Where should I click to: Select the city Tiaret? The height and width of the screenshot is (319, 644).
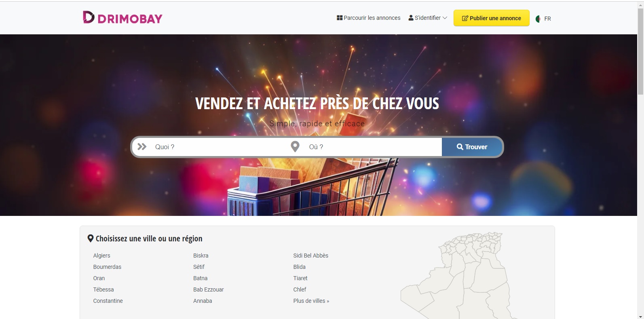tap(300, 278)
